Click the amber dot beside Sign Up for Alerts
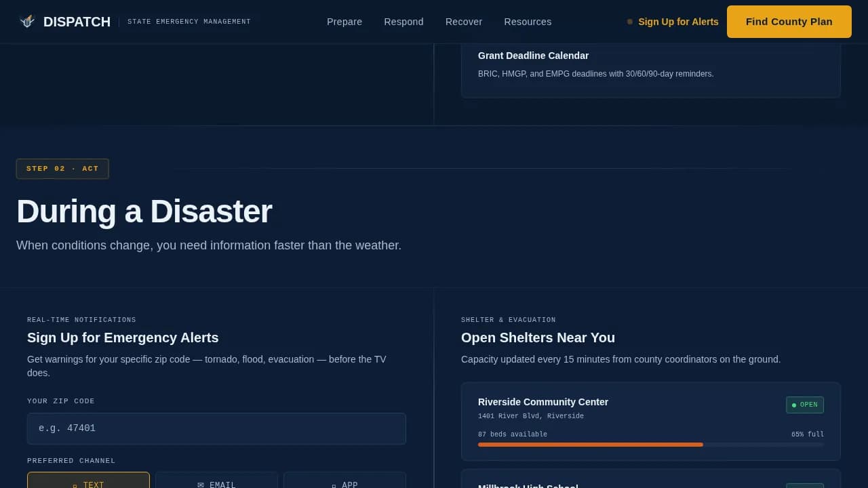The image size is (868, 488). pyautogui.click(x=629, y=22)
